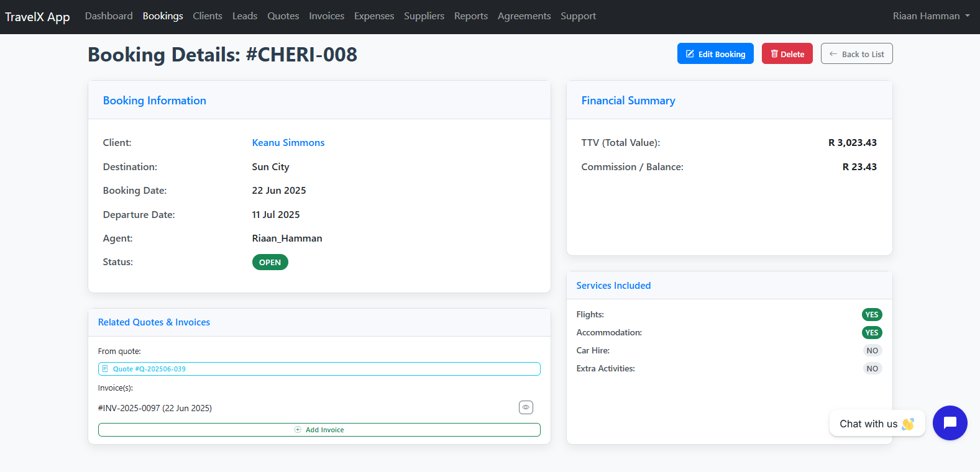The image size is (980, 472).
Task: Go to Quotes in the navbar
Action: coord(283,16)
